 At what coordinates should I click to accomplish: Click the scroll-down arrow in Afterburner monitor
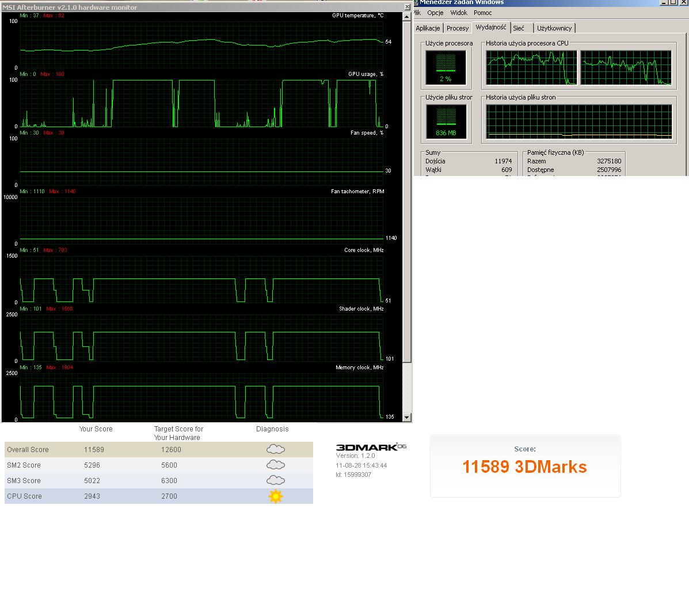point(407,417)
